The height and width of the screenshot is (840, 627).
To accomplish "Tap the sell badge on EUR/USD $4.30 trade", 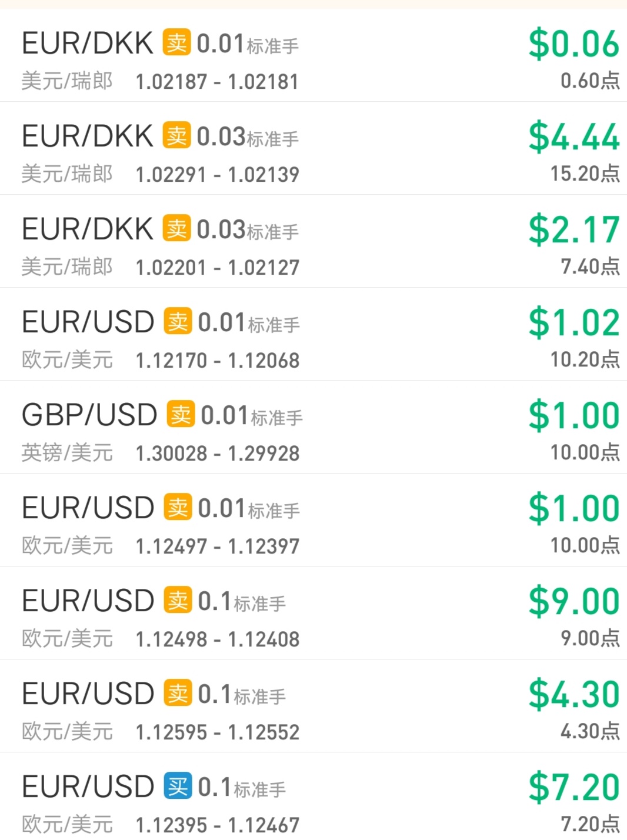I will tap(178, 694).
